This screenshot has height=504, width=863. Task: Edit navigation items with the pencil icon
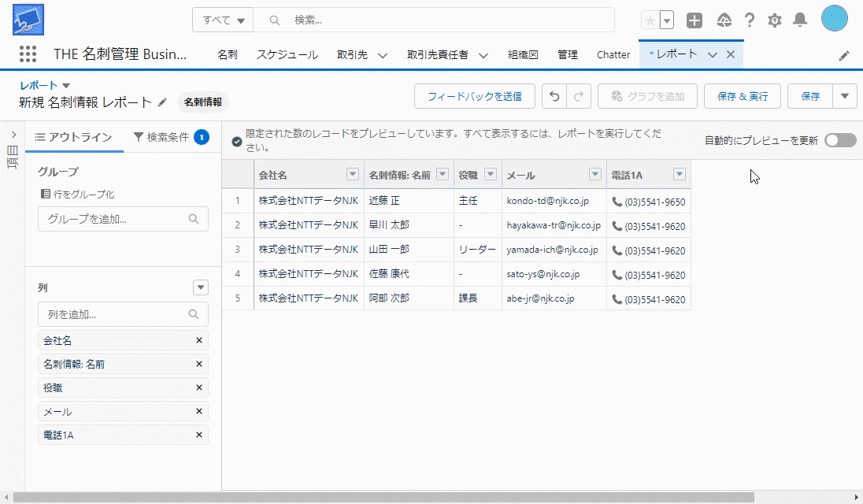click(844, 56)
